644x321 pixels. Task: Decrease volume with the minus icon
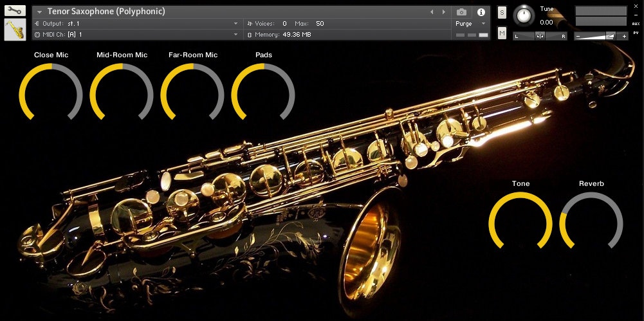click(x=578, y=36)
